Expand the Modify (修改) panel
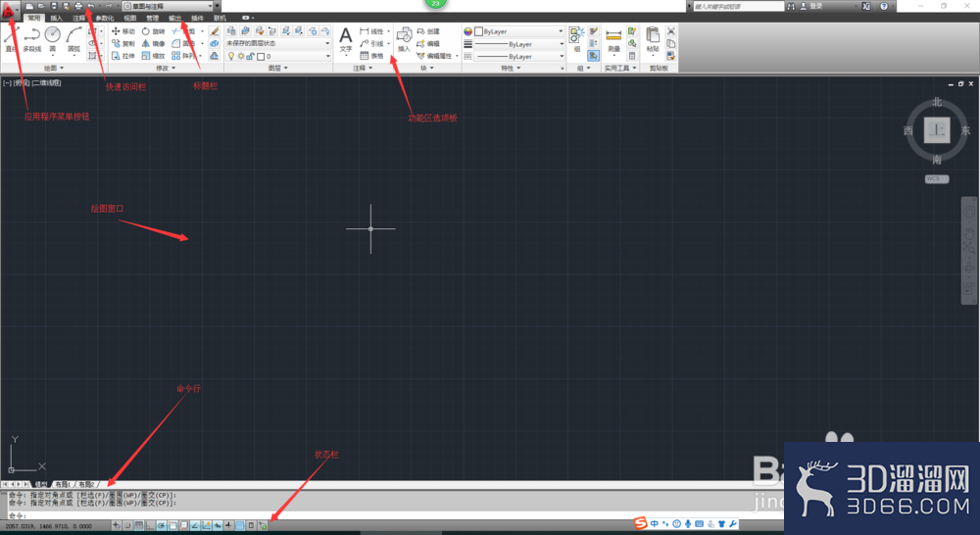 [166, 69]
